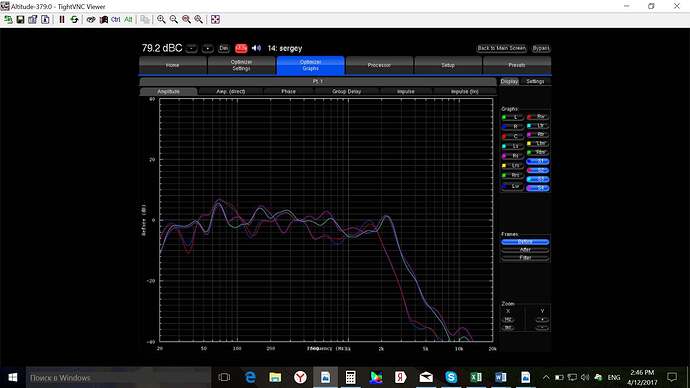
Task: Click the Windows search box
Action: click(118, 377)
